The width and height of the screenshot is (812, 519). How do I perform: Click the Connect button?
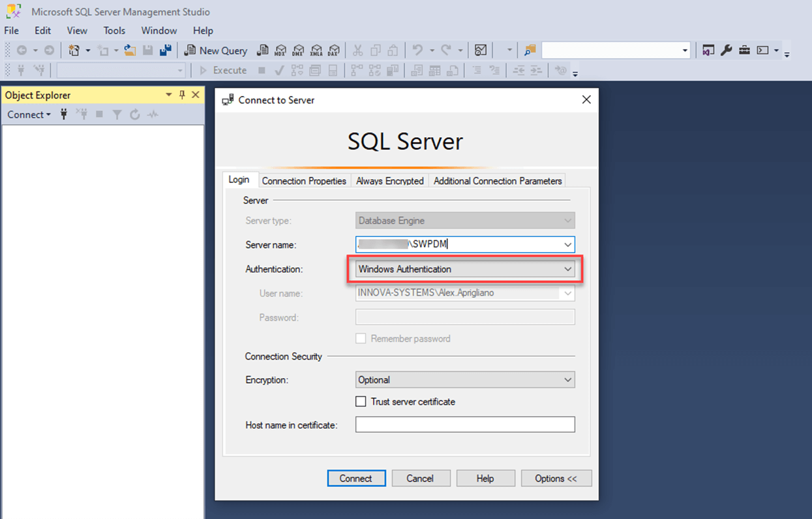(x=356, y=478)
